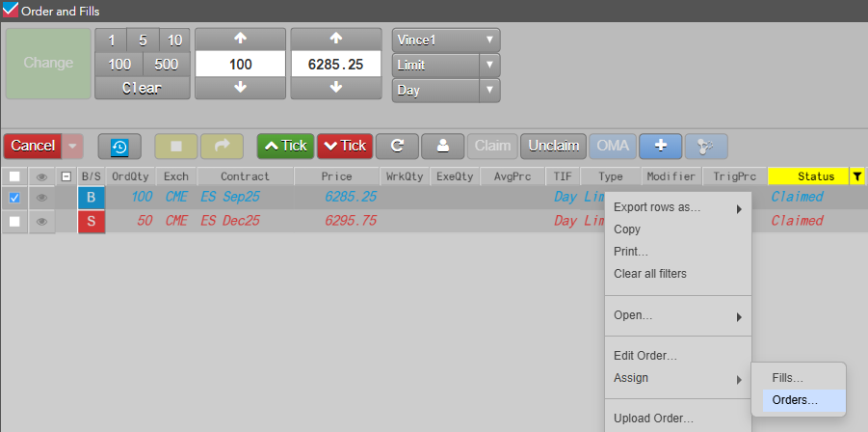Click the quantity up arrow stepper
This screenshot has height=432, width=868.
click(240, 40)
